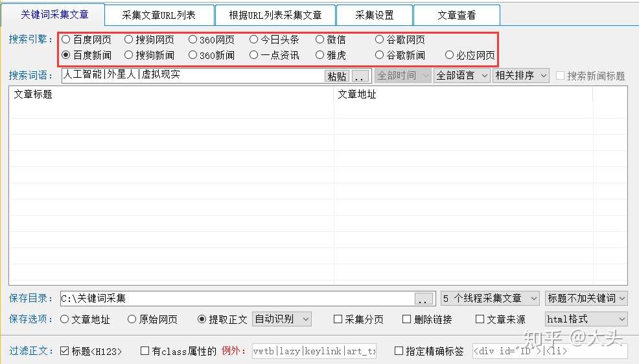Viewport: 639px width, 364px height.
Task: Open the 自动识别 dropdown
Action: [x=282, y=319]
